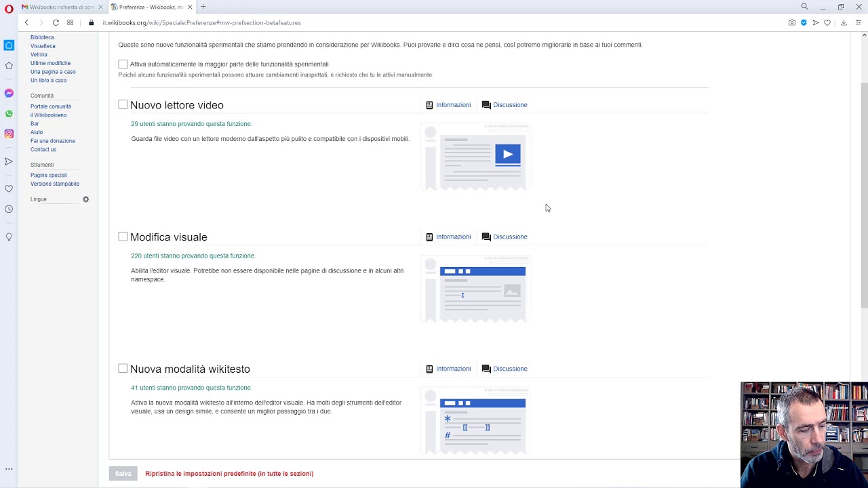Open Portale comunità link
This screenshot has height=488, width=868.
50,106
